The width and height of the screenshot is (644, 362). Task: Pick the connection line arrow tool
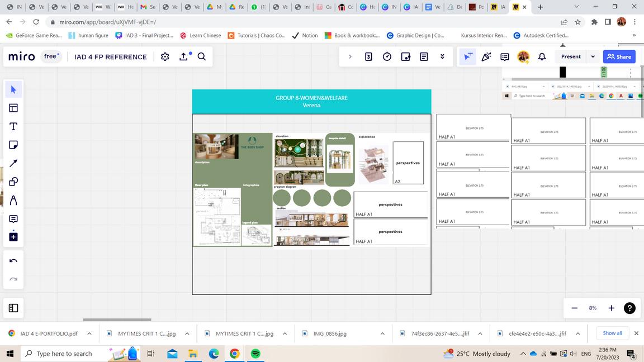point(13,163)
